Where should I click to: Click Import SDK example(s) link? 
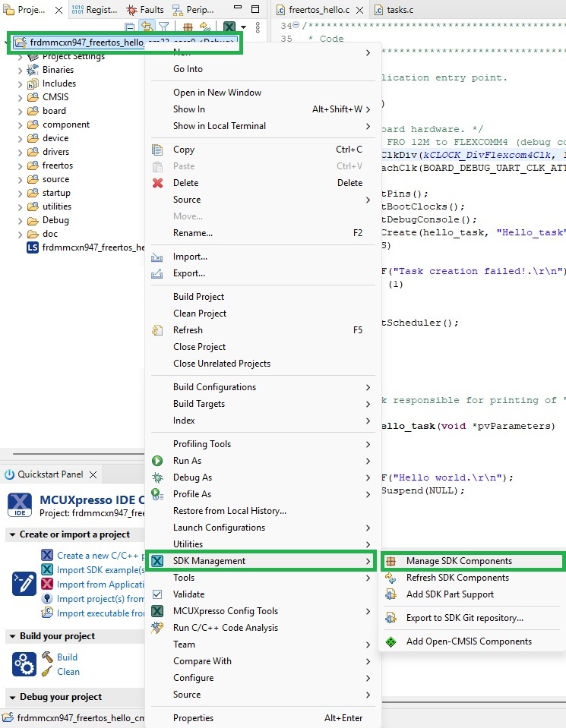[100, 569]
